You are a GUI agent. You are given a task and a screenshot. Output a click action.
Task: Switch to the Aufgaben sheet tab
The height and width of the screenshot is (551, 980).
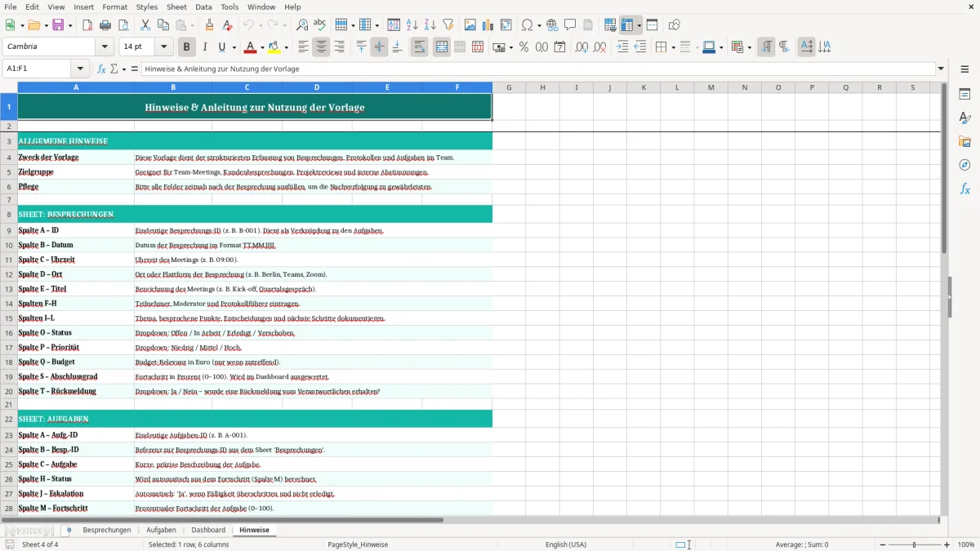tap(161, 530)
